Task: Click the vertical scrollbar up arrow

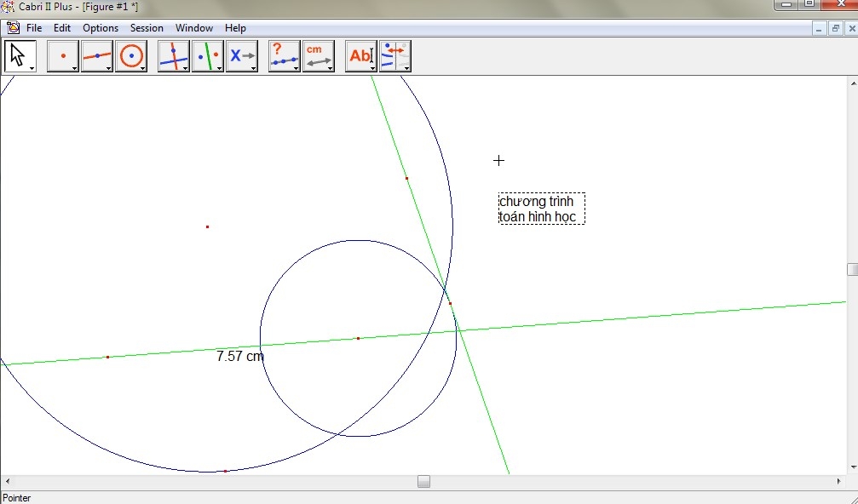Action: tap(853, 83)
